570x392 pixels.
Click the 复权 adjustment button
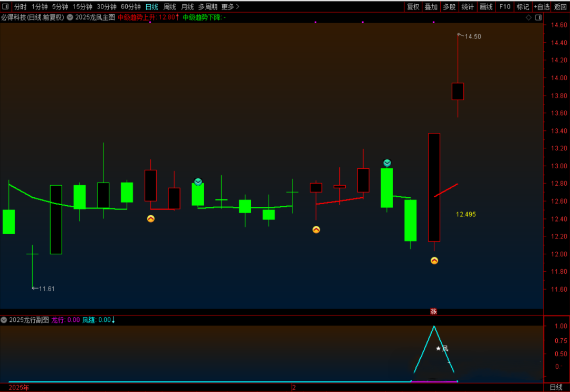(x=413, y=7)
